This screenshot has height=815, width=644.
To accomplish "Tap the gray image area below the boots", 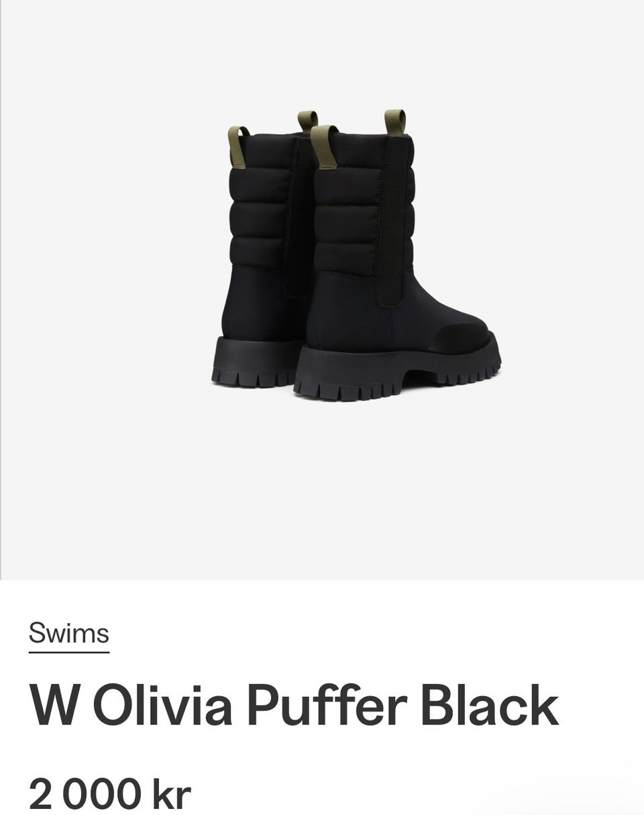I will point(322,490).
